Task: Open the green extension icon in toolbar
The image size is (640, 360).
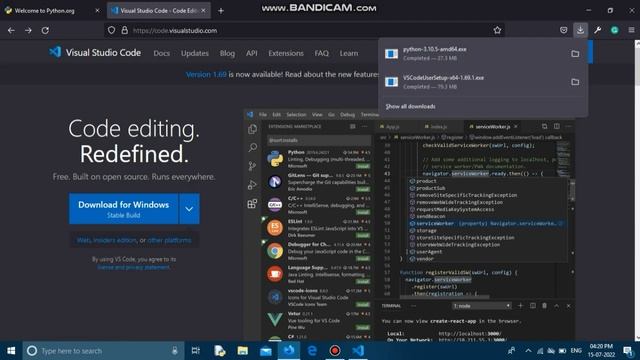Action: pos(614,30)
